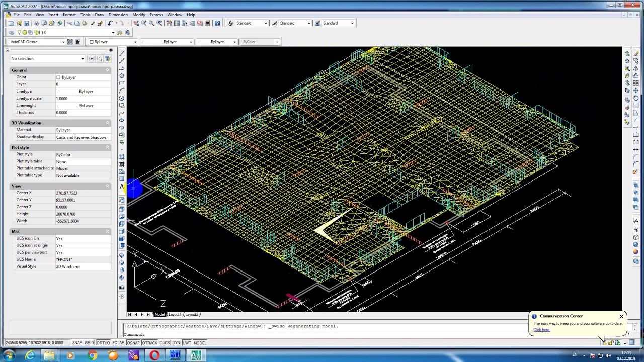Toggle GRID display in status bar
Screen dimensions: 644x362
[89, 343]
